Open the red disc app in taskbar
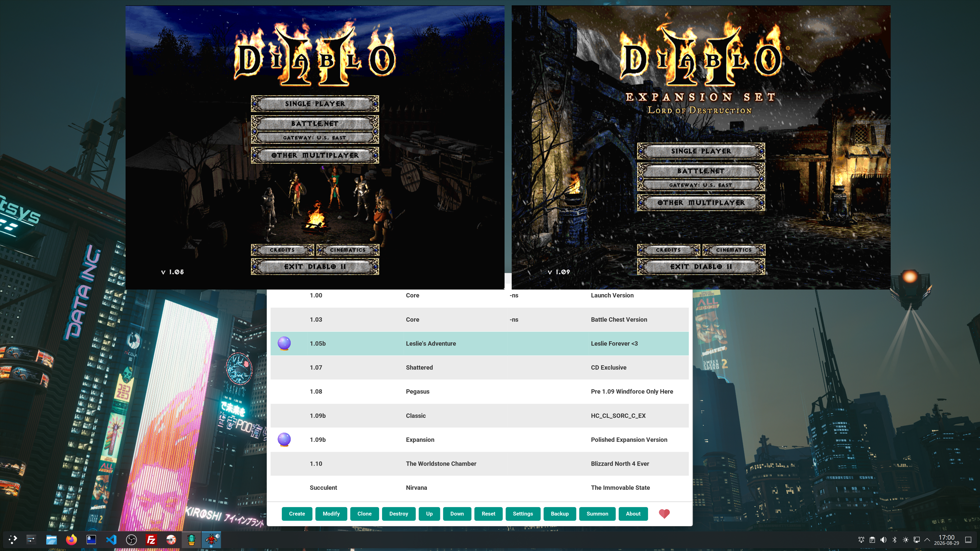Screen dimensions: 980x551 171,539
